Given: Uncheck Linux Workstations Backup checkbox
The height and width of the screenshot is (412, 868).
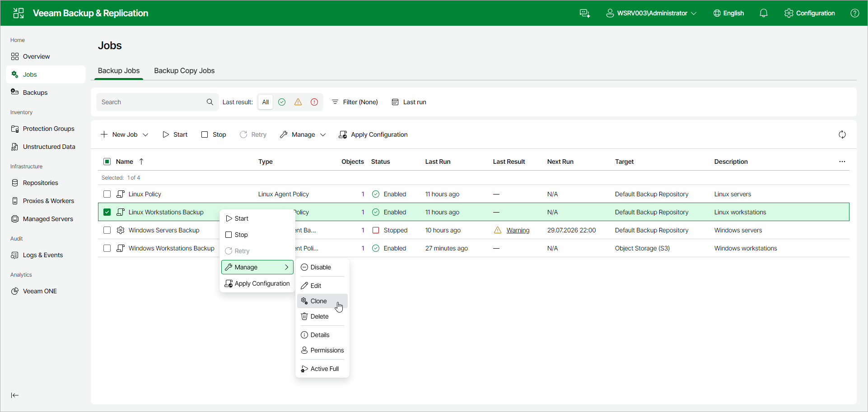Looking at the screenshot, I should [107, 212].
